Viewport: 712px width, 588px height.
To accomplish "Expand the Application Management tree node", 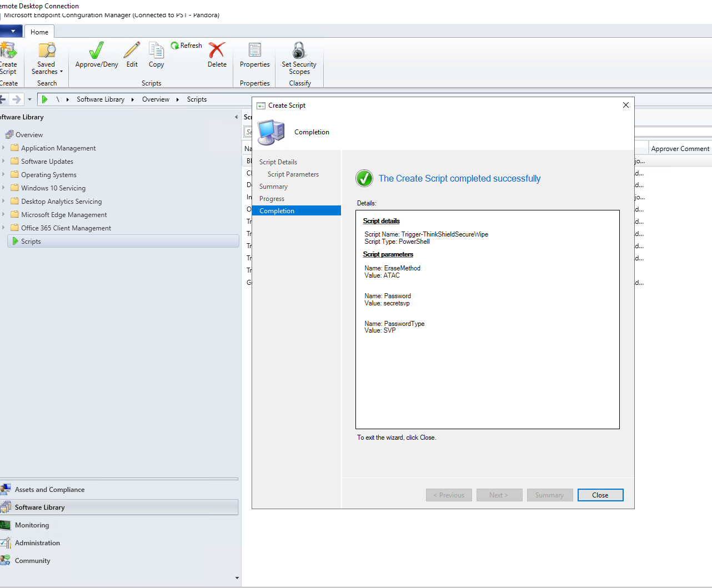I will tap(3, 148).
